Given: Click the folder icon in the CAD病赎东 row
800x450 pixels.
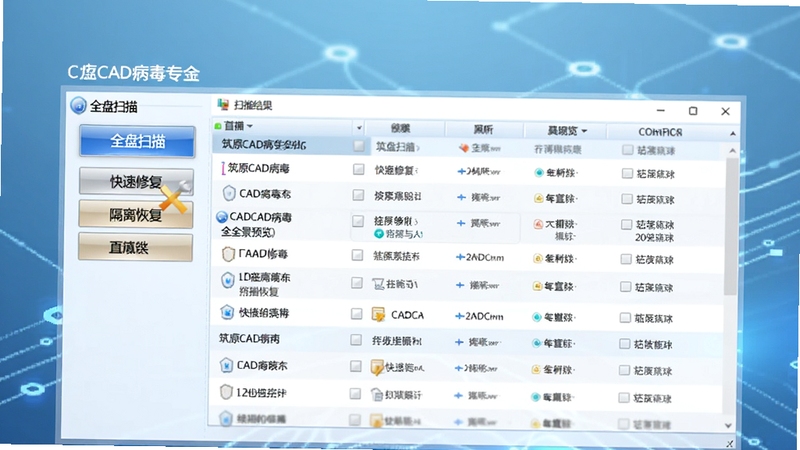Looking at the screenshot, I should coord(377,367).
